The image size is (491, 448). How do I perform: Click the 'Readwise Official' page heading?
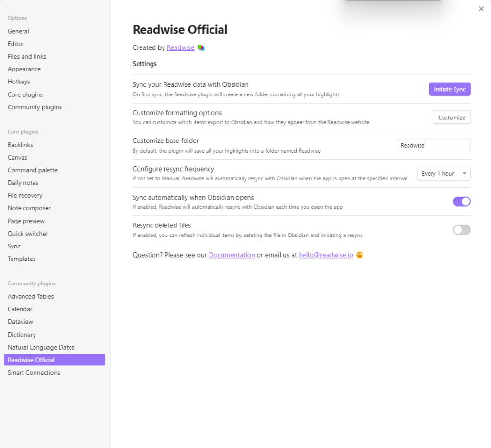coord(180,30)
